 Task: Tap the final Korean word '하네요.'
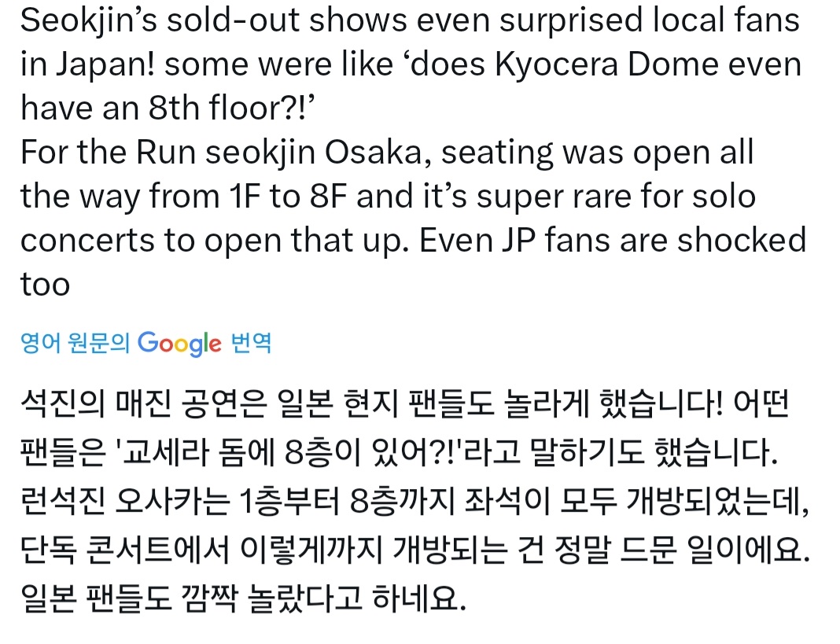coord(419,598)
